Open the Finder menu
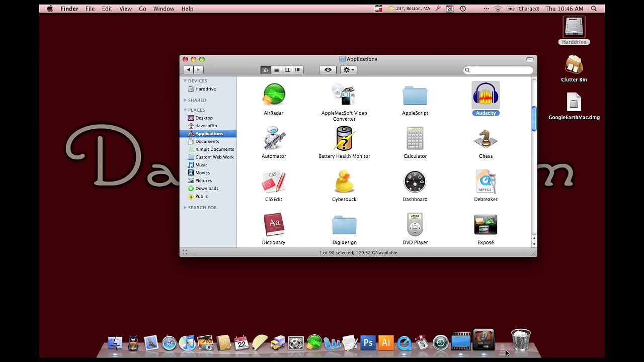The image size is (644, 362). (69, 9)
